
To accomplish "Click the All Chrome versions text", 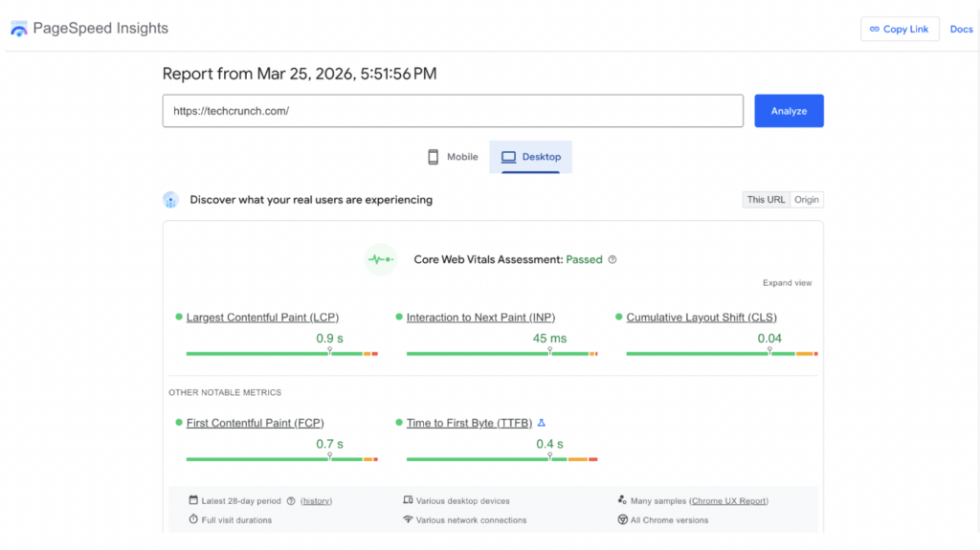I will (x=669, y=520).
